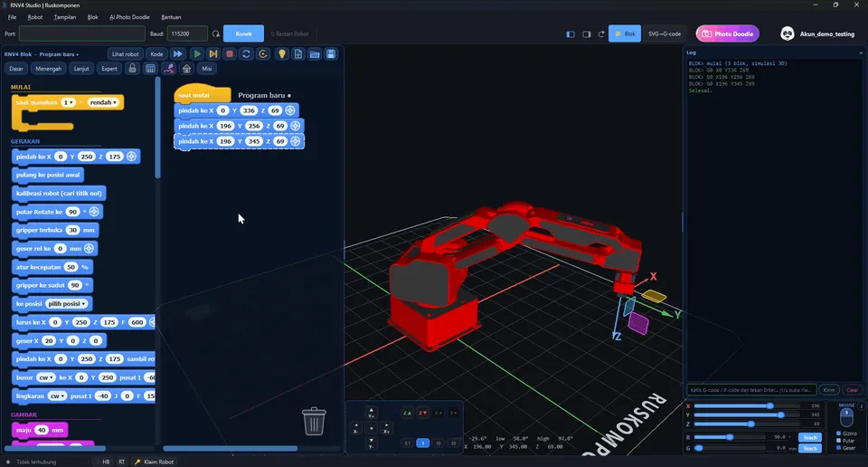Click the Photo Doodle button
The width and height of the screenshot is (868, 467).
(x=727, y=33)
